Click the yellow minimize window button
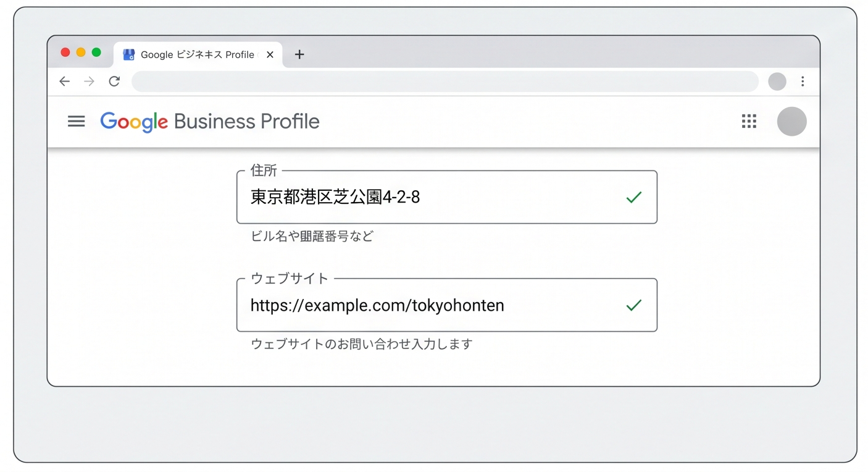This screenshot has width=868, height=472. [81, 53]
